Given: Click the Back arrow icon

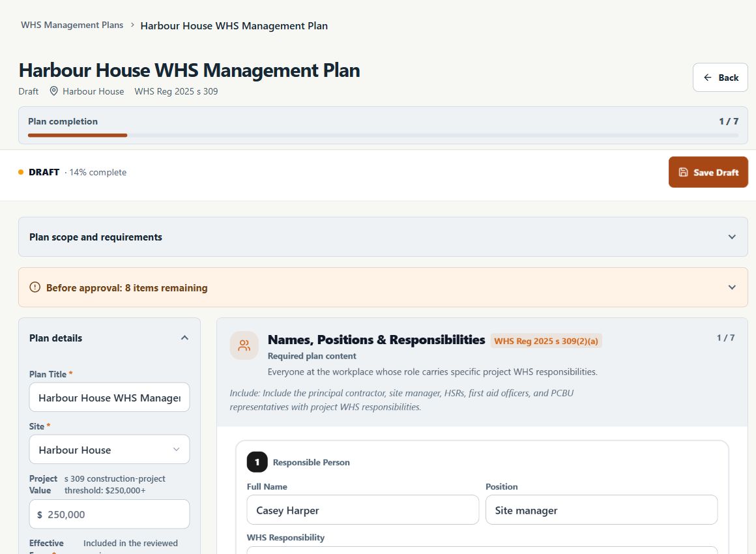Looking at the screenshot, I should (x=707, y=78).
